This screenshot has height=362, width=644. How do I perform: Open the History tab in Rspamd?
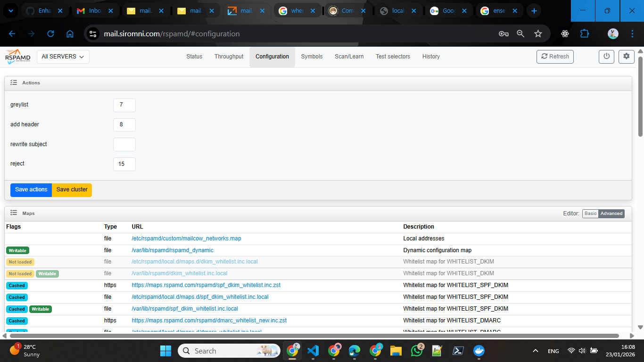[x=431, y=56]
